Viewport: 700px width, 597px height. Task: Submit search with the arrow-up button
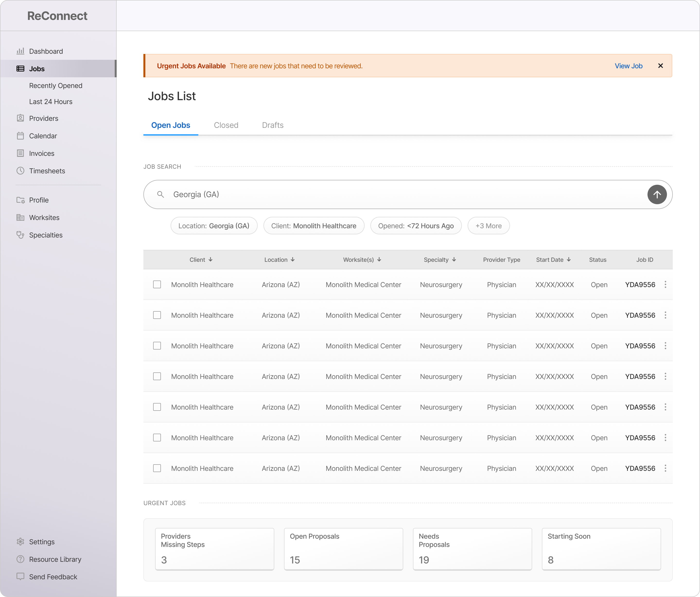click(656, 195)
